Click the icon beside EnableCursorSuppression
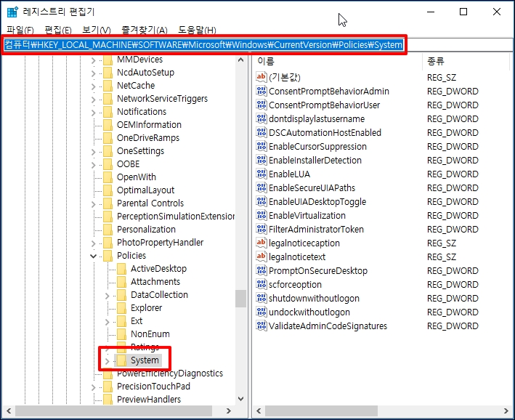 [x=261, y=146]
